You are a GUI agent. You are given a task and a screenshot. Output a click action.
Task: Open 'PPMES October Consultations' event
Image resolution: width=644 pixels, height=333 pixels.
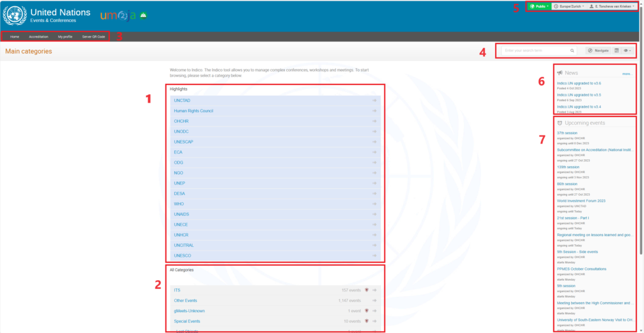tap(582, 269)
